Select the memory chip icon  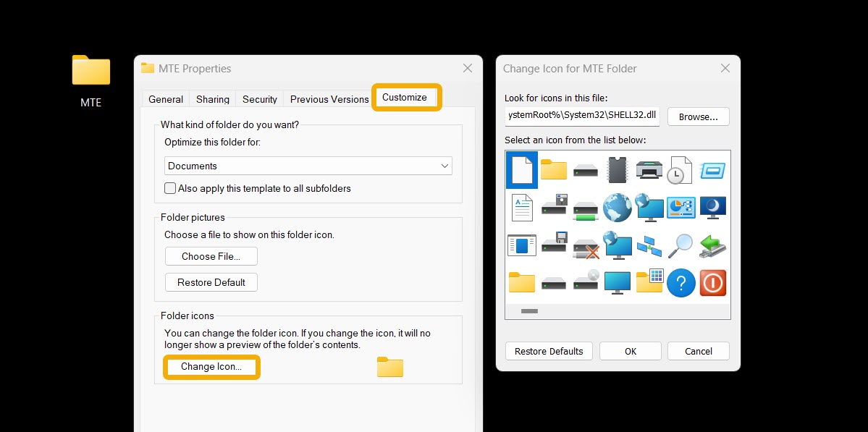[x=617, y=169]
